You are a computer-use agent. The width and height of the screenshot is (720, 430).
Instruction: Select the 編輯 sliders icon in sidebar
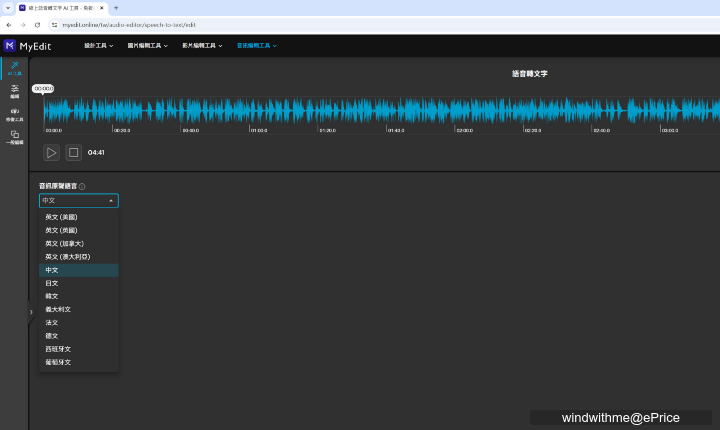14,90
